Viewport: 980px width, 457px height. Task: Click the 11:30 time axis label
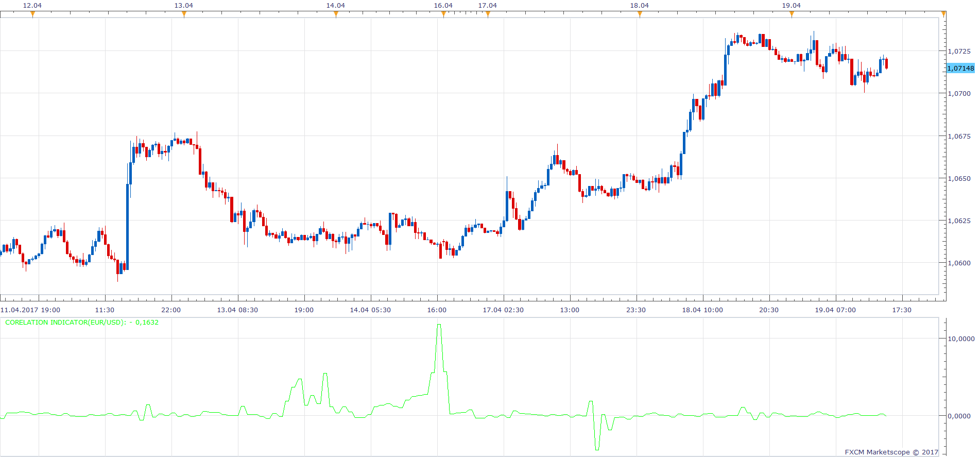pyautogui.click(x=105, y=310)
